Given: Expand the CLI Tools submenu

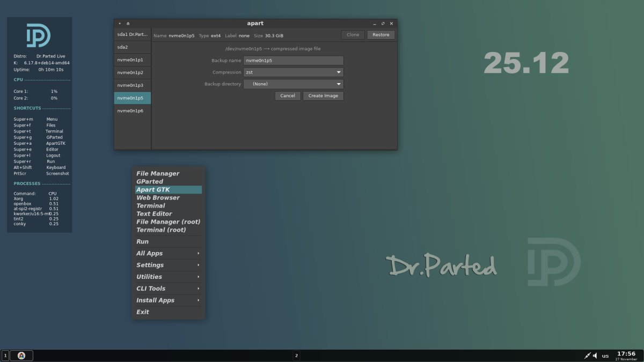Looking at the screenshot, I should 169,289.
